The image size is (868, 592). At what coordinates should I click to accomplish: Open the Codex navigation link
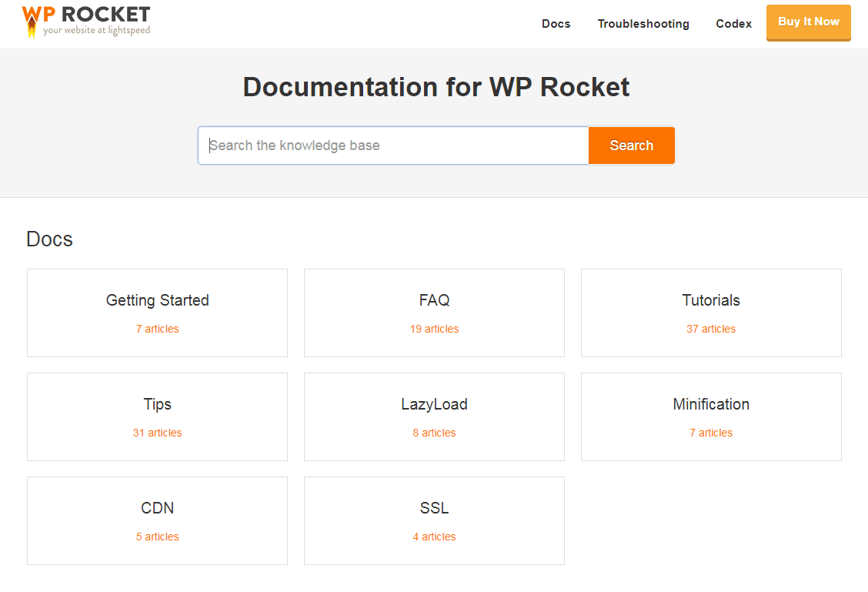coord(733,24)
